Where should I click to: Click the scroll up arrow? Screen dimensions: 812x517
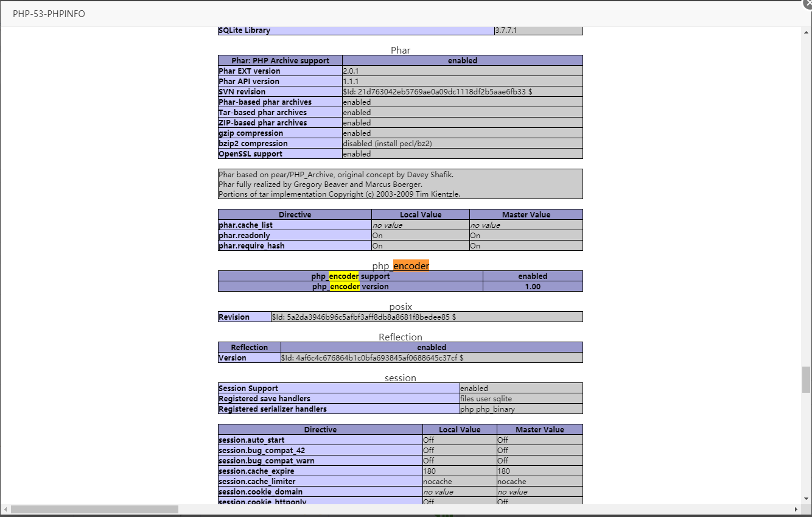pos(807,32)
